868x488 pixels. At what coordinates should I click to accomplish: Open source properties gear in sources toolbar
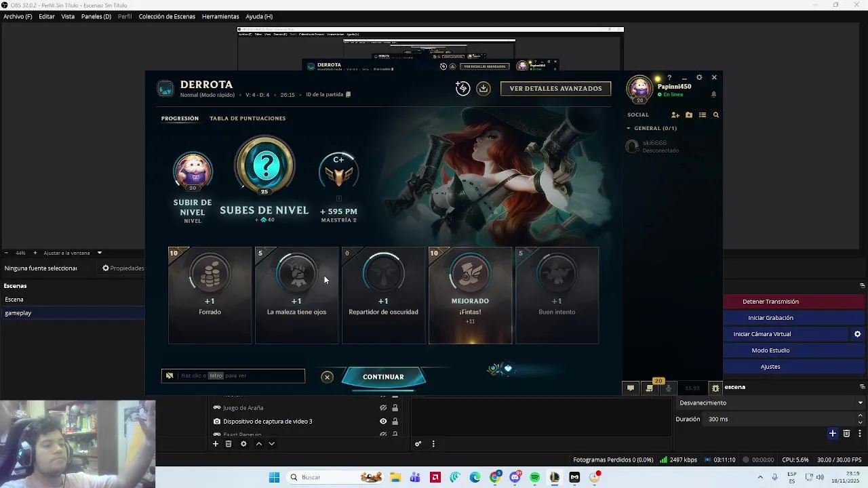pos(243,444)
